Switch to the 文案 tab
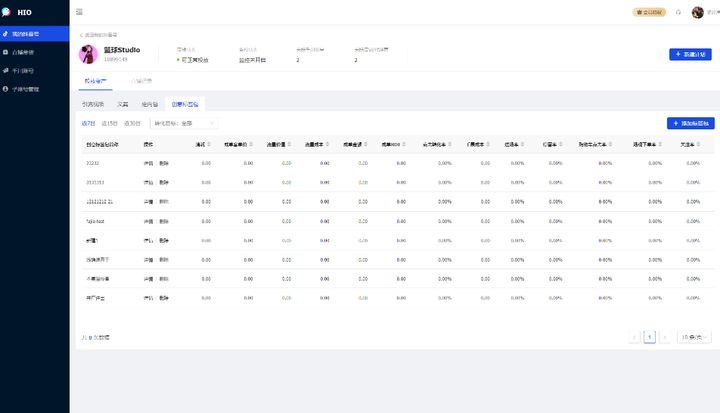Screen dimensions: 720x413 [123, 103]
